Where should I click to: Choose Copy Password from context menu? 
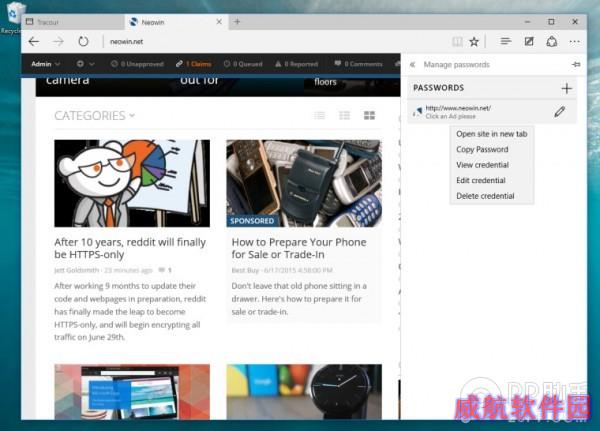pos(491,150)
